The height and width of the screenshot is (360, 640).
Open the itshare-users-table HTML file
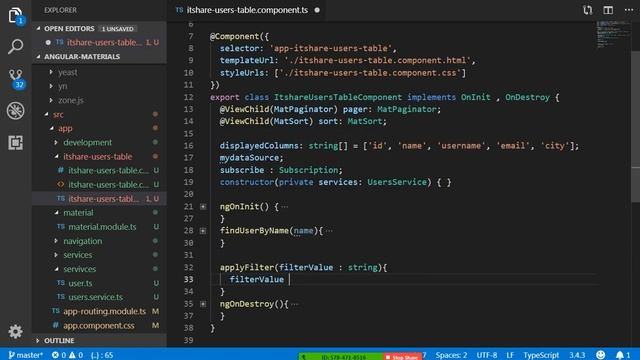tap(99, 184)
